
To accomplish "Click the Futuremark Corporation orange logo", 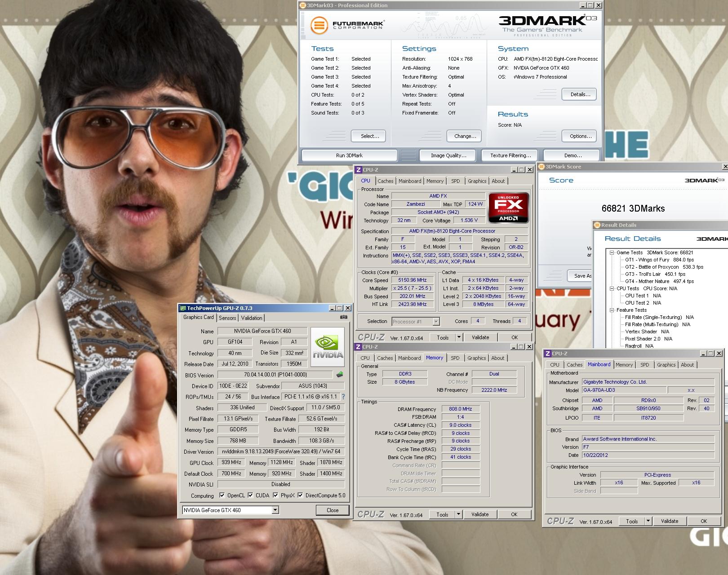I will point(319,25).
